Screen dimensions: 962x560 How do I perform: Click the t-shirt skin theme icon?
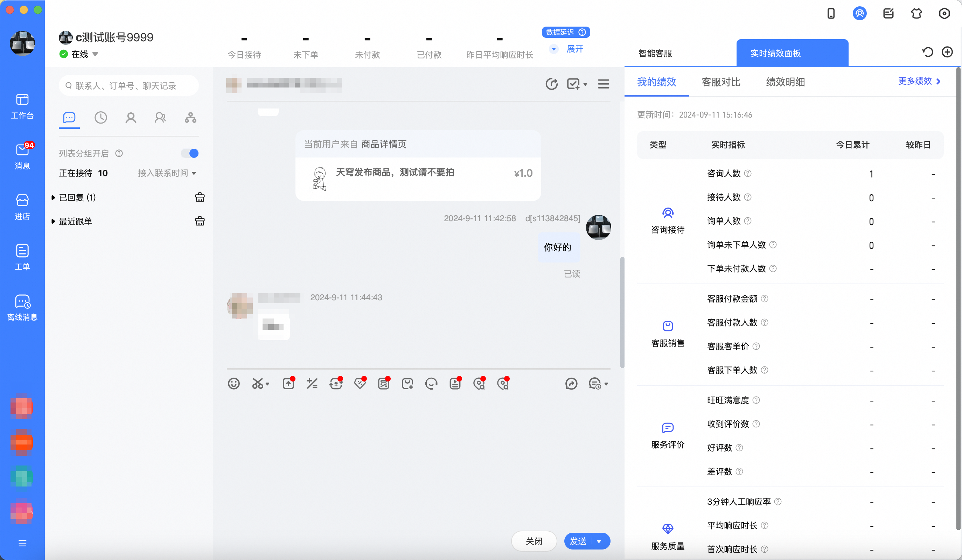pyautogui.click(x=916, y=13)
